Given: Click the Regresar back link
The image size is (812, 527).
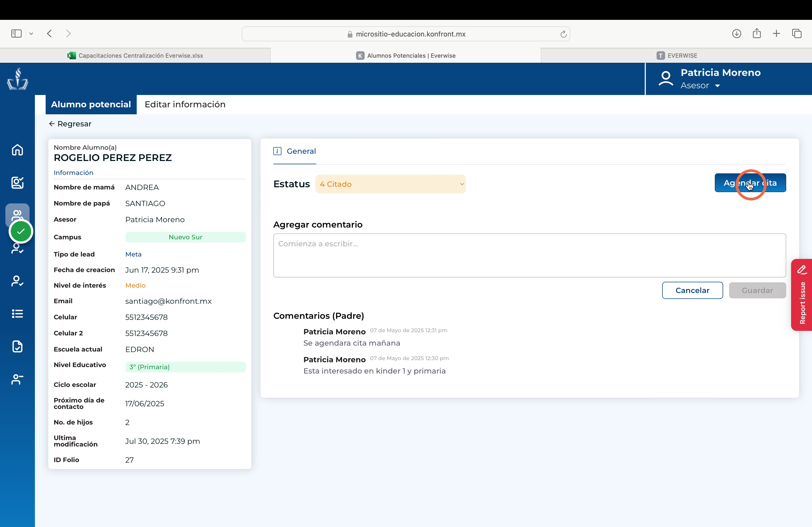Looking at the screenshot, I should coord(70,124).
